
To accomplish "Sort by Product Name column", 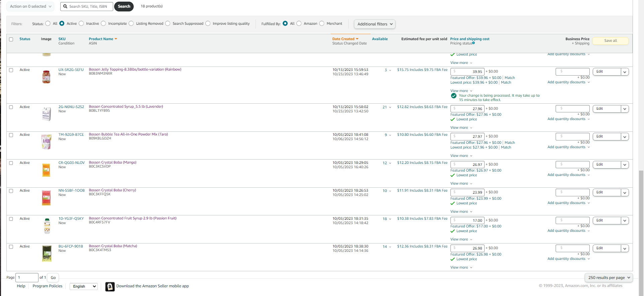I will (x=103, y=39).
